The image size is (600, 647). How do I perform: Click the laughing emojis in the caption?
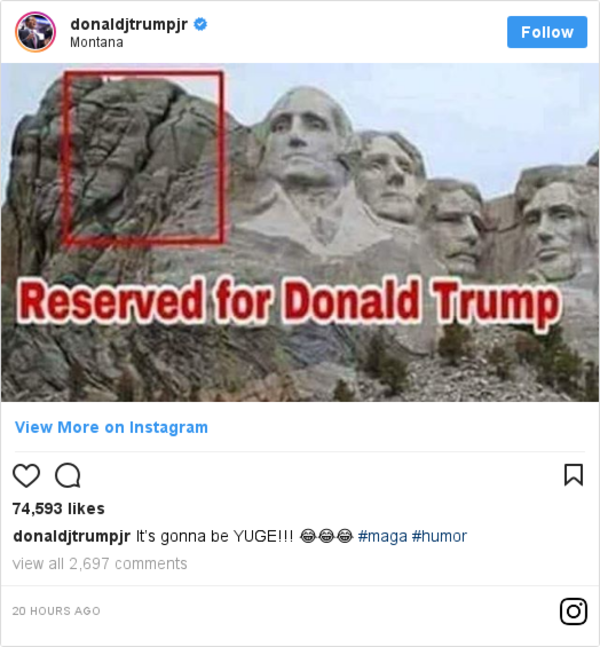326,536
